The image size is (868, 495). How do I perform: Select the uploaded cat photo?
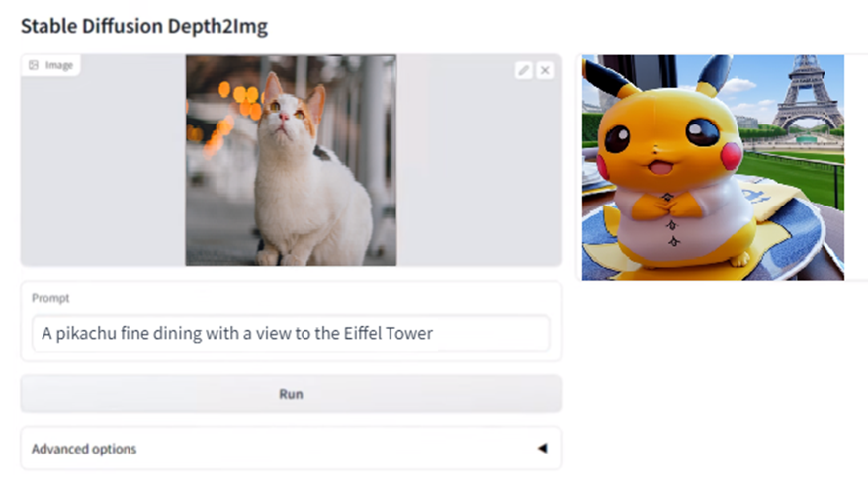[x=291, y=160]
